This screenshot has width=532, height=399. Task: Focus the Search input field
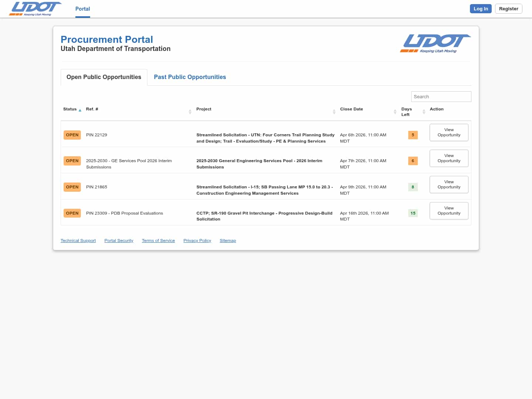[441, 96]
